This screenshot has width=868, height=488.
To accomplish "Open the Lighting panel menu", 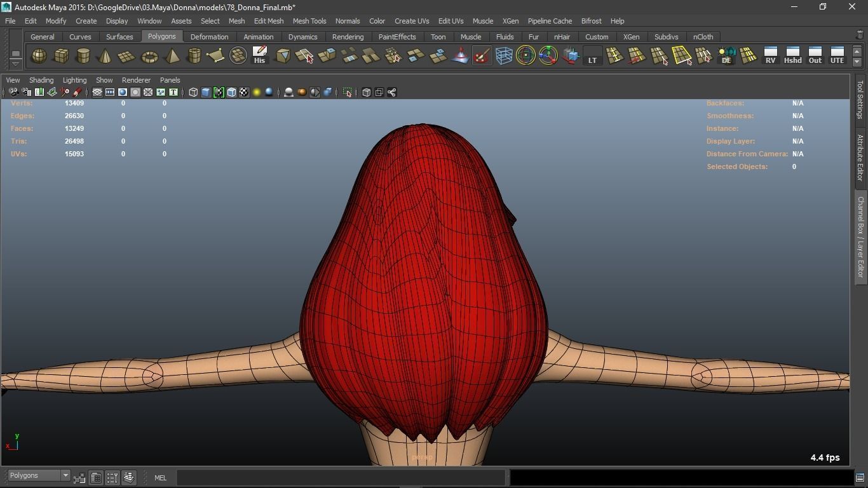I will coord(74,80).
